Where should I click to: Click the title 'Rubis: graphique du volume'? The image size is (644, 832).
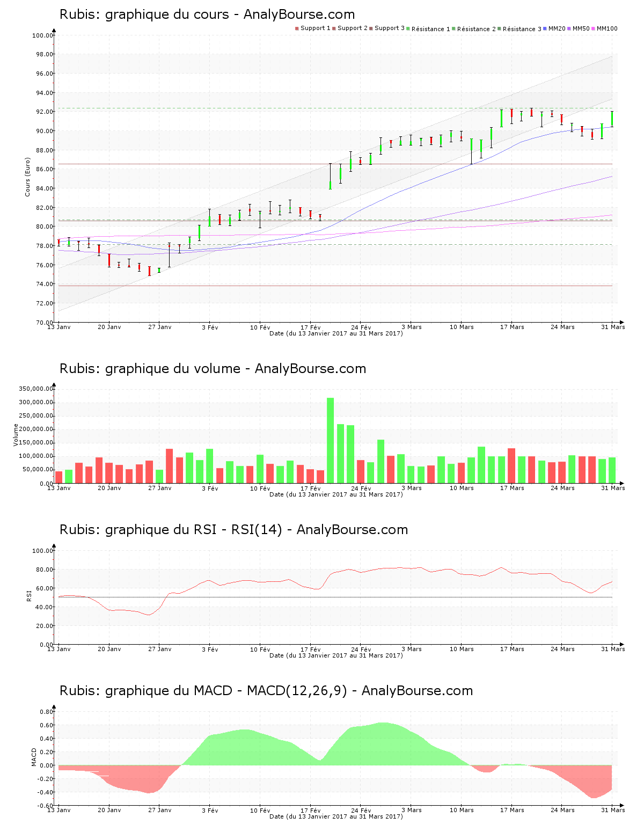150,369
